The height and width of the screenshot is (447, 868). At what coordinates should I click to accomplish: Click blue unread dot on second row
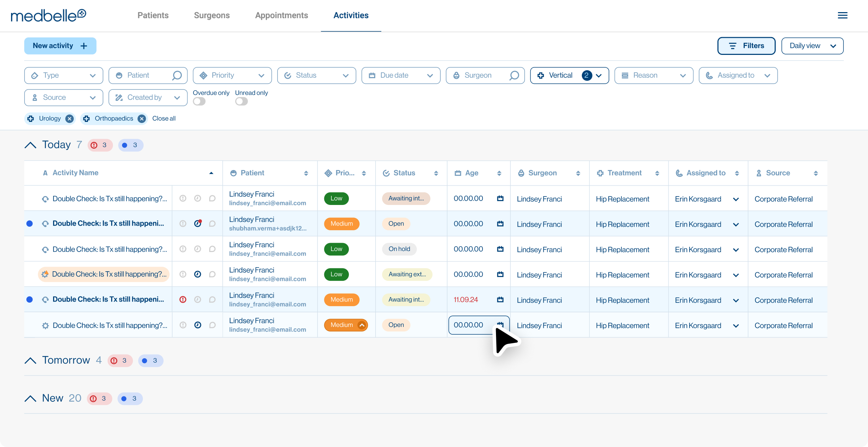[x=30, y=223]
